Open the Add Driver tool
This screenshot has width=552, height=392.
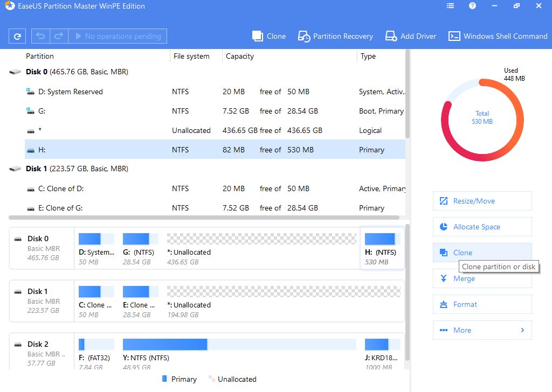click(411, 36)
